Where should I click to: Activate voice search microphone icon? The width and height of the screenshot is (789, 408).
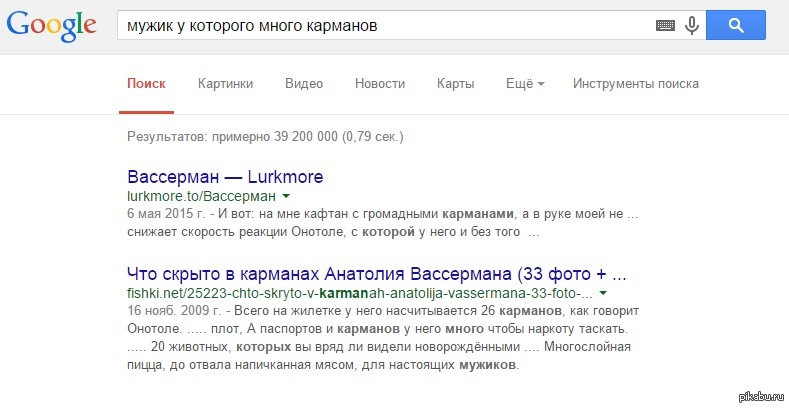click(691, 26)
